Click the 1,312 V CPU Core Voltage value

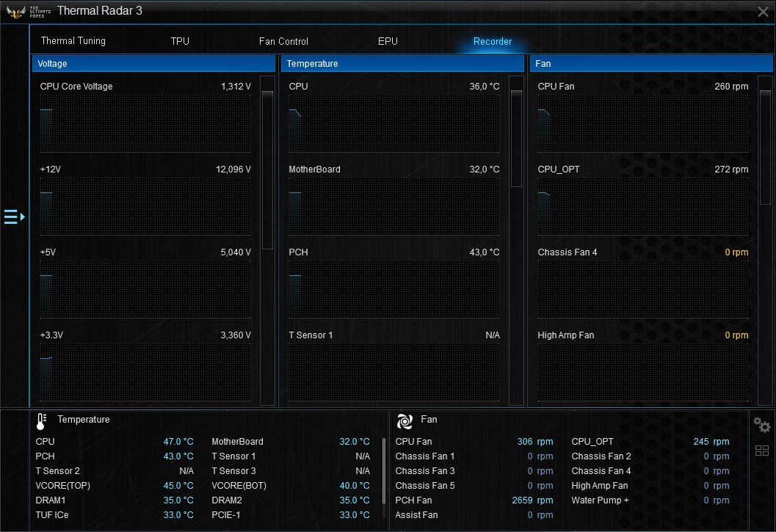point(236,86)
